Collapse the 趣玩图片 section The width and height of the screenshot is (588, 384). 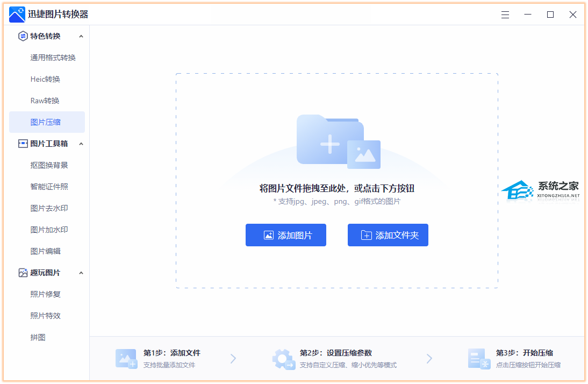click(81, 273)
